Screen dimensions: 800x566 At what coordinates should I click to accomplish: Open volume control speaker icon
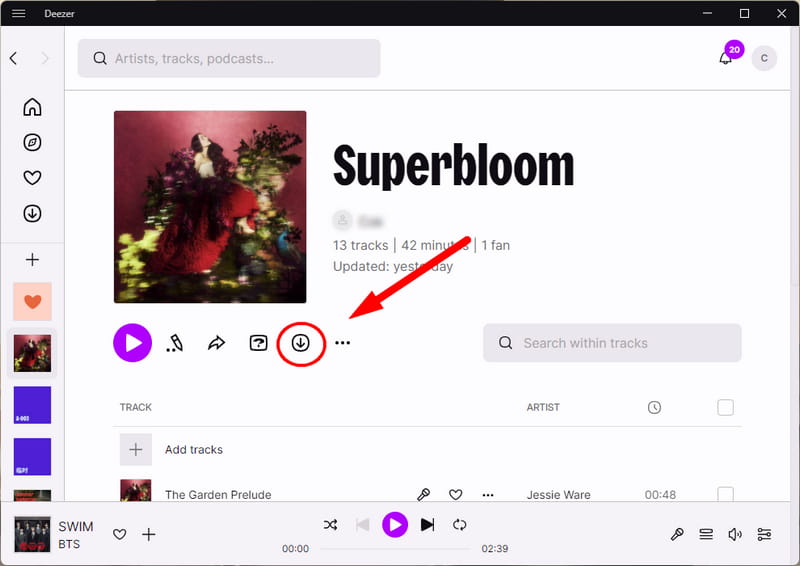click(735, 534)
